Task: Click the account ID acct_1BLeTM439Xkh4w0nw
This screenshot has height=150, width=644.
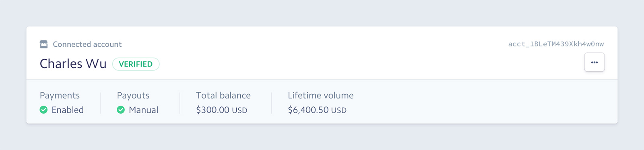Action: 556,44
